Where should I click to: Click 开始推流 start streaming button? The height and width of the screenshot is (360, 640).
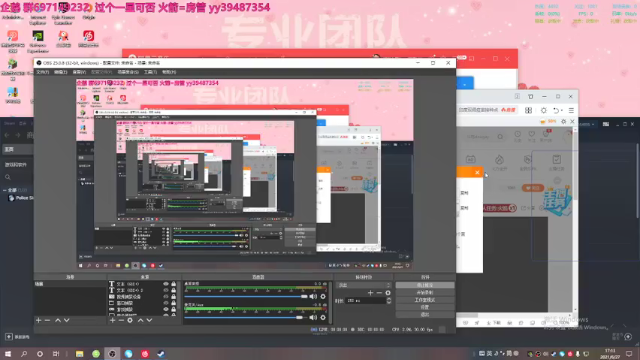tap(424, 285)
